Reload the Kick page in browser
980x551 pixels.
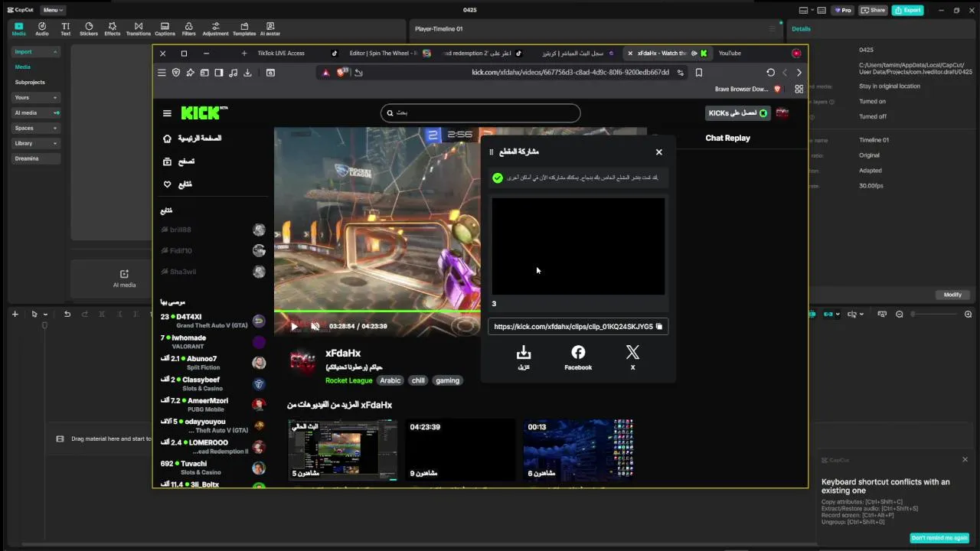point(770,73)
